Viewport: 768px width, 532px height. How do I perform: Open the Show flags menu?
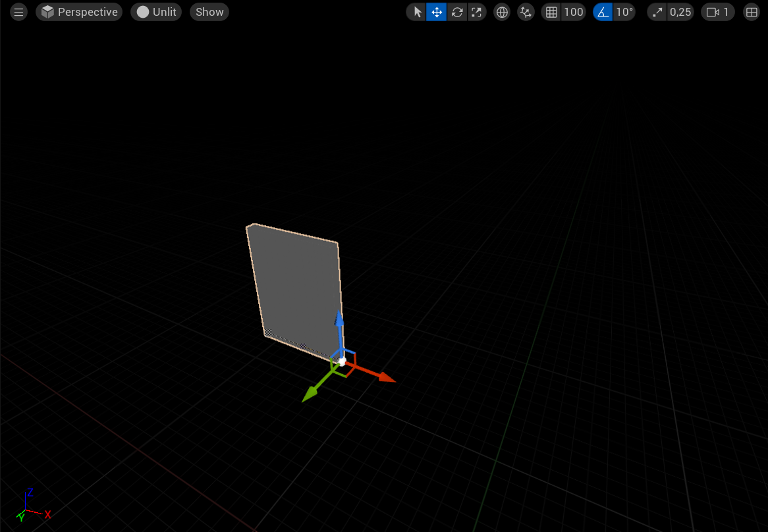click(209, 12)
